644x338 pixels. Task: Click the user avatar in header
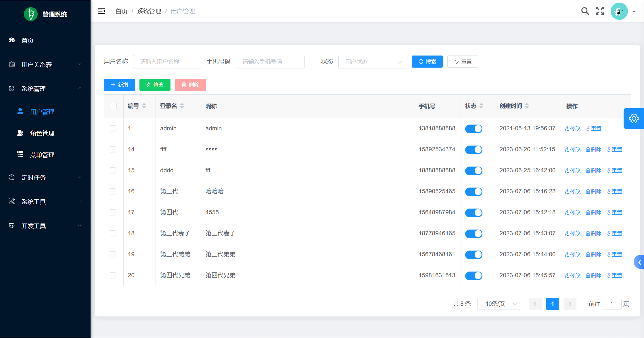619,12
